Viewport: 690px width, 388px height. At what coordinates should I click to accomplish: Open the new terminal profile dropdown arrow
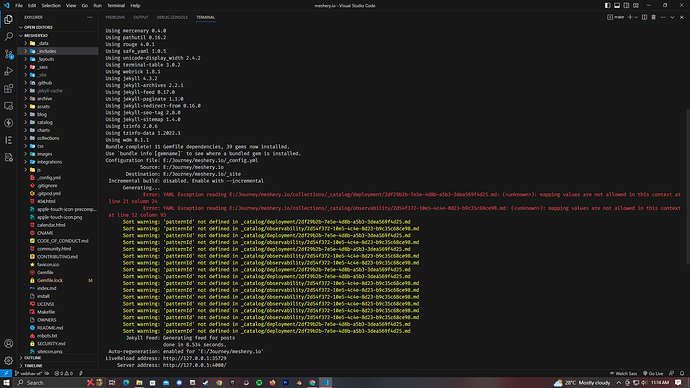tap(636, 17)
